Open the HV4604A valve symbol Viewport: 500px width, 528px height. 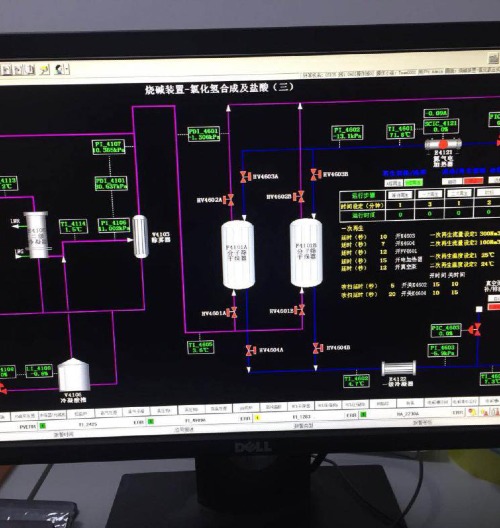251,350
